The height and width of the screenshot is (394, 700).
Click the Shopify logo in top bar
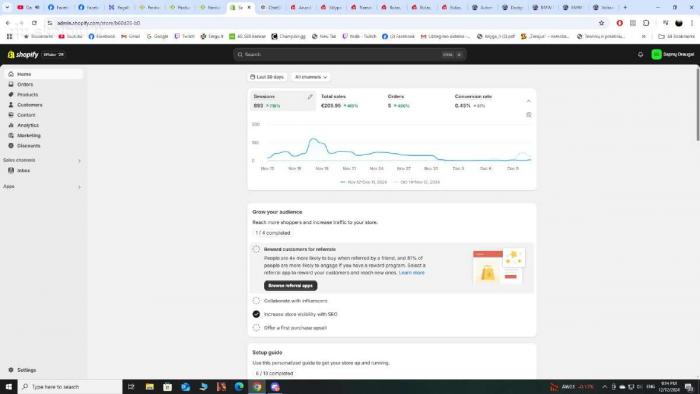(x=23, y=54)
